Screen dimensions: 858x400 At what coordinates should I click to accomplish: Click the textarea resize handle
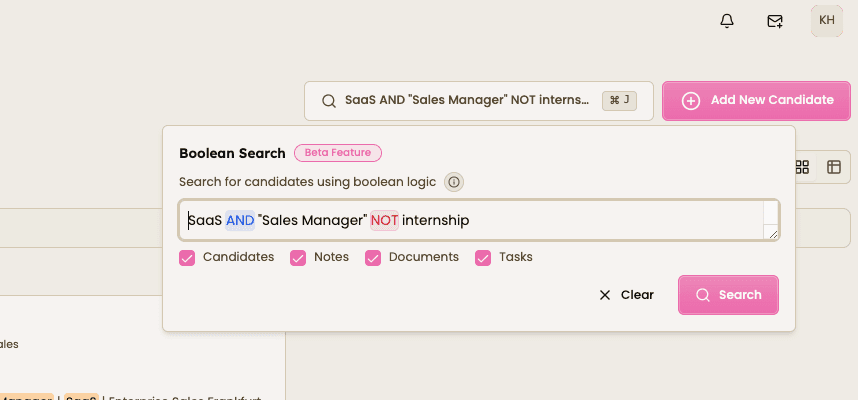[772, 233]
